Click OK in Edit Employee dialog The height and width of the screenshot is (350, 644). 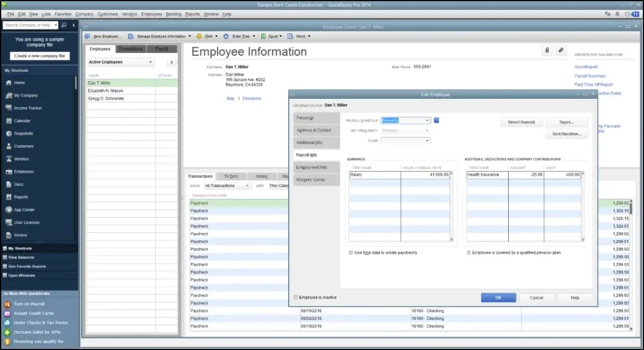tap(498, 298)
